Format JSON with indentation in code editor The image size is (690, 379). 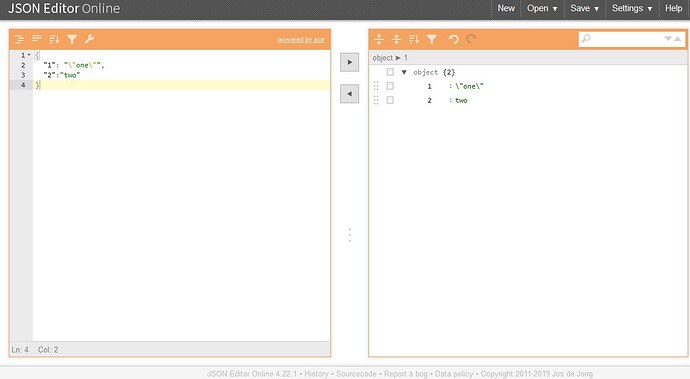19,39
